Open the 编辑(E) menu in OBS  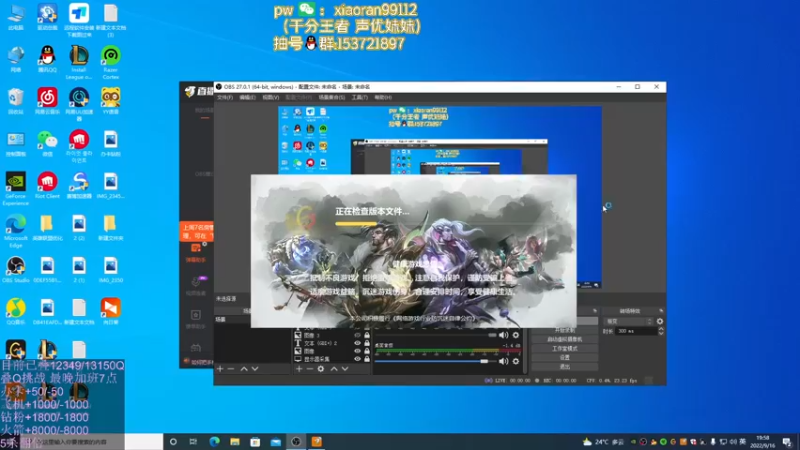point(247,97)
